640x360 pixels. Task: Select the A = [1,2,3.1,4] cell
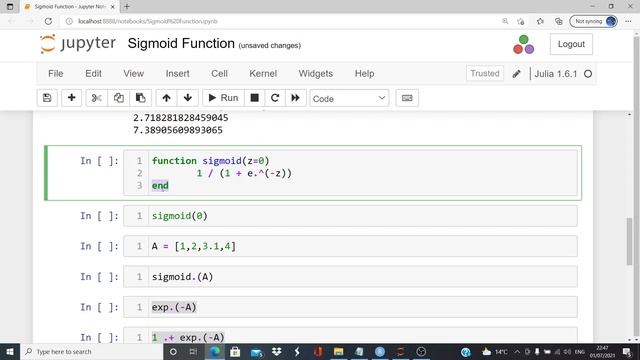350,246
